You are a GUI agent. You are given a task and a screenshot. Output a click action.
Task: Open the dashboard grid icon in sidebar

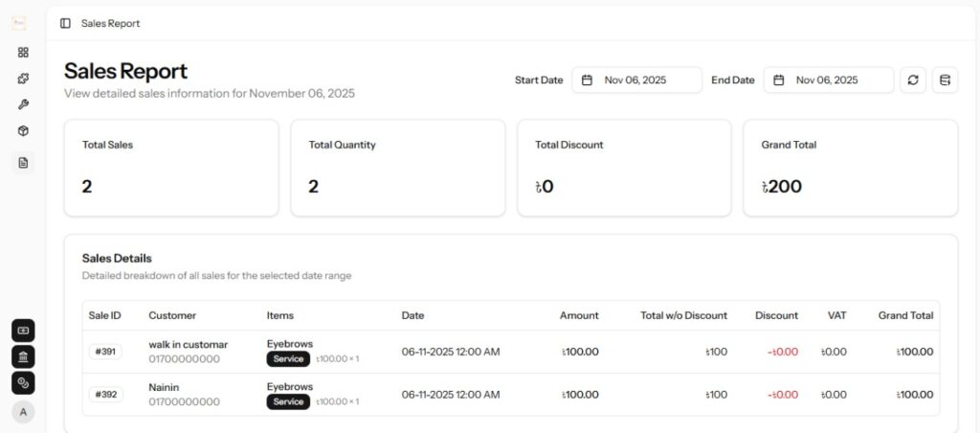click(x=23, y=53)
